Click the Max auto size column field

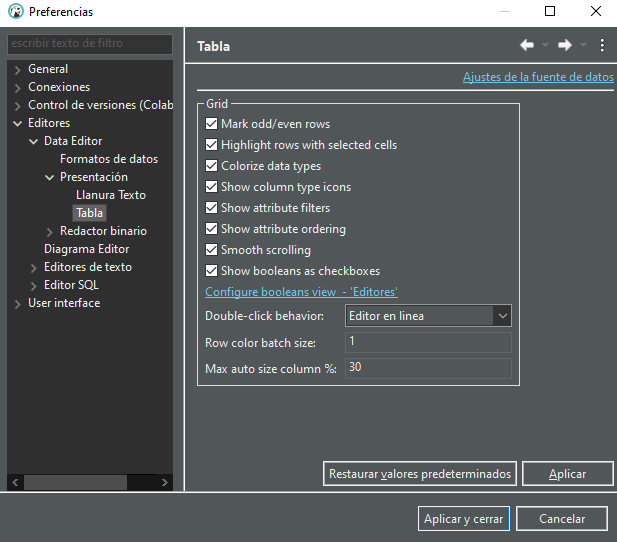[428, 368]
